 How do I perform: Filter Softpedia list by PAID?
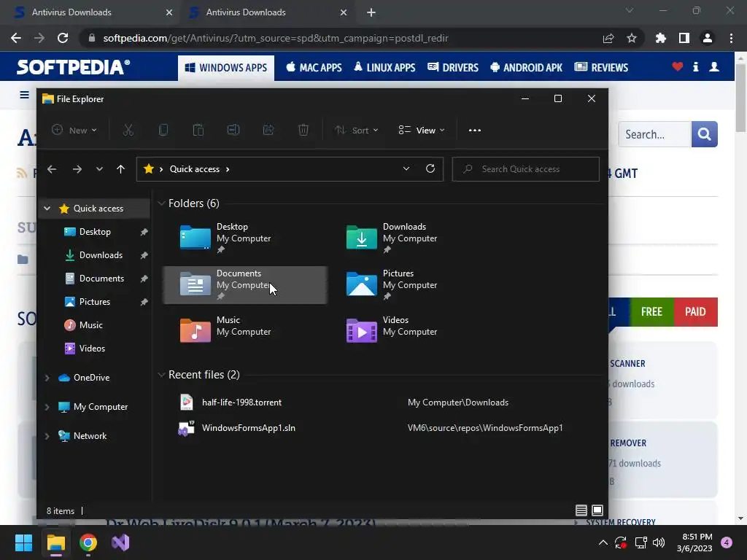click(695, 312)
